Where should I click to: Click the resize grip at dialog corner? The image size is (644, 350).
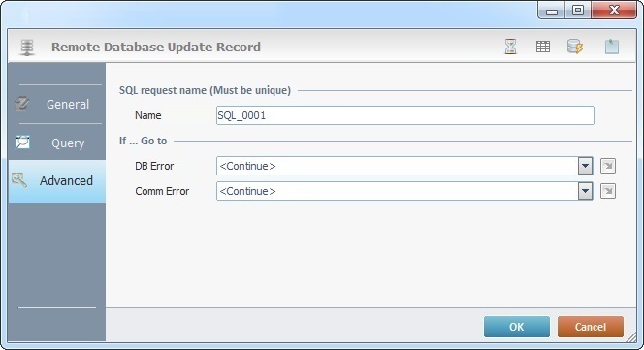tap(630, 336)
